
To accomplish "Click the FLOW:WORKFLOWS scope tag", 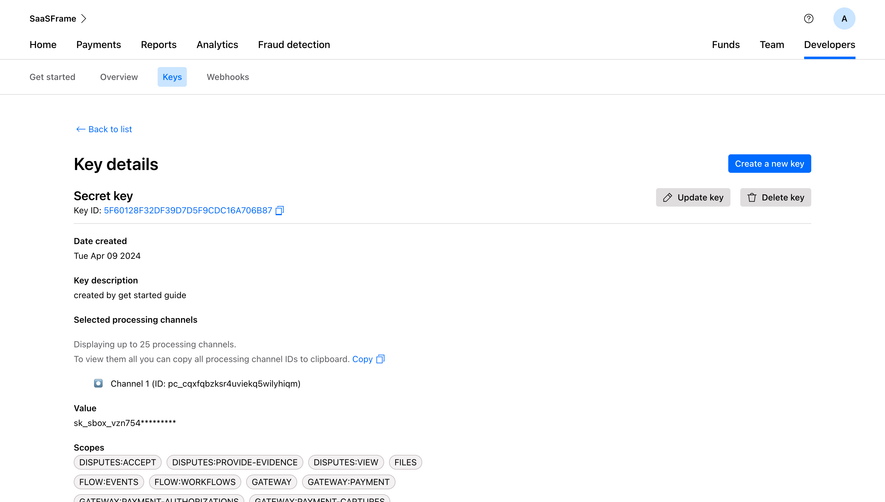I will coord(195,482).
